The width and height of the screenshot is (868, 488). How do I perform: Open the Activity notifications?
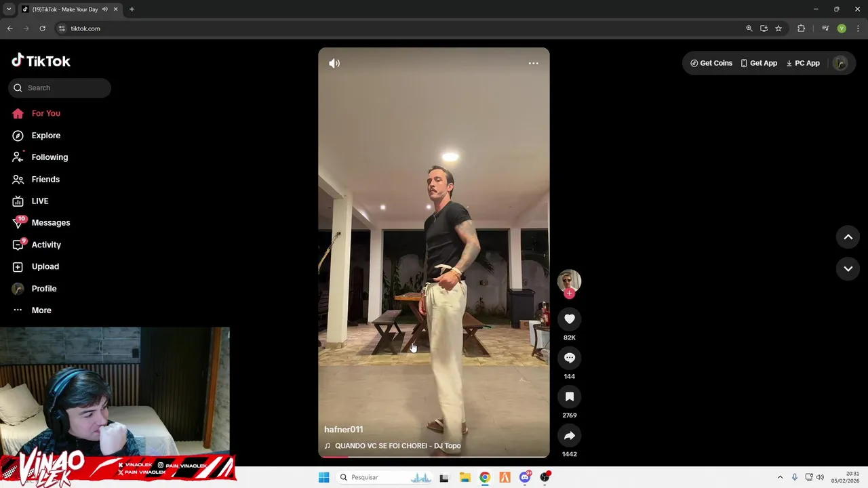click(37, 245)
